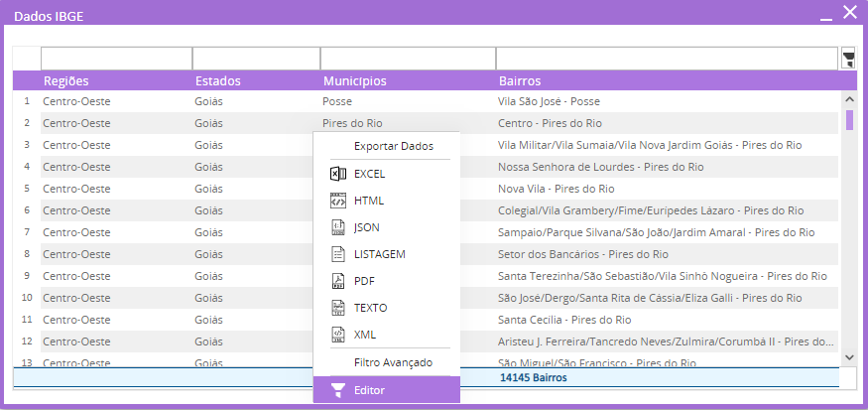868x410 pixels.
Task: Click the XML file icon
Action: [336, 335]
